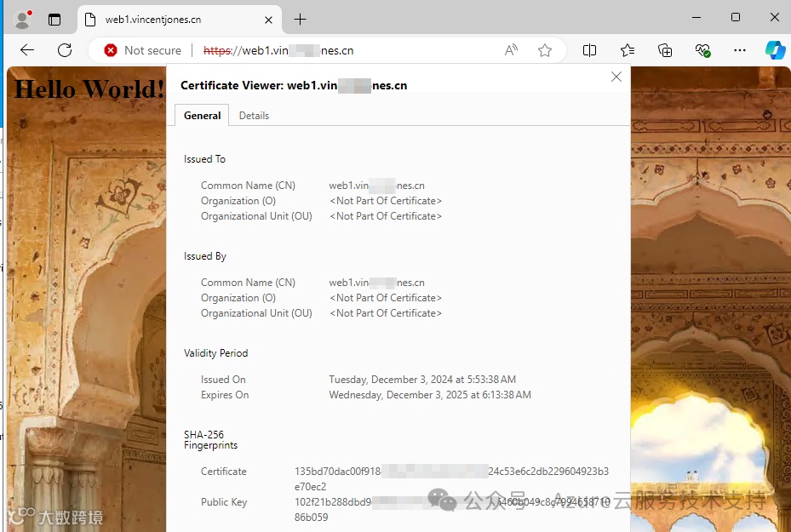Click the Certificate fingerprint value 135bd70dac00f918
The width and height of the screenshot is (791, 532).
451,478
